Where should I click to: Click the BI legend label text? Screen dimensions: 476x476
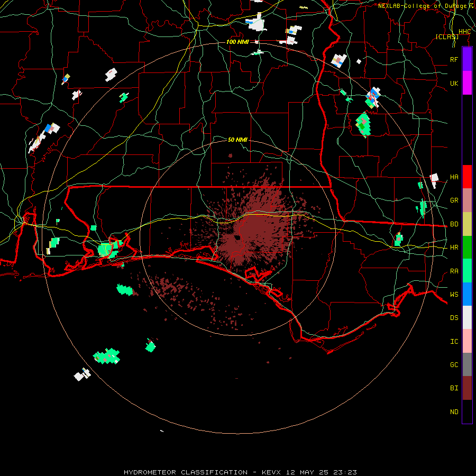pos(454,388)
